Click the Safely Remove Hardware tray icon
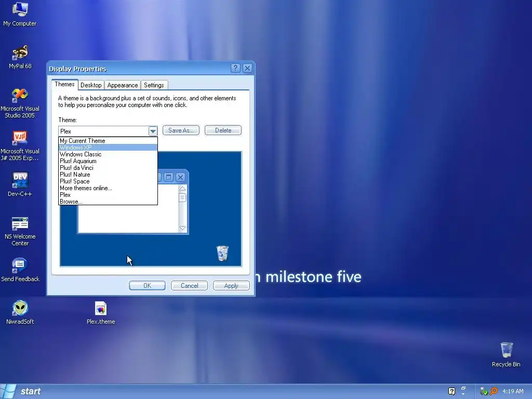Image resolution: width=532 pixels, height=399 pixels. (x=484, y=391)
